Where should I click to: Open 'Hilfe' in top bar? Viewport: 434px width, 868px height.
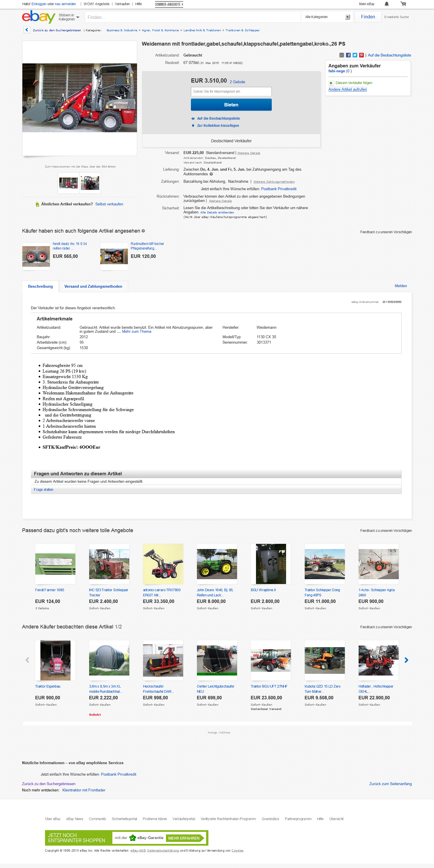click(138, 4)
